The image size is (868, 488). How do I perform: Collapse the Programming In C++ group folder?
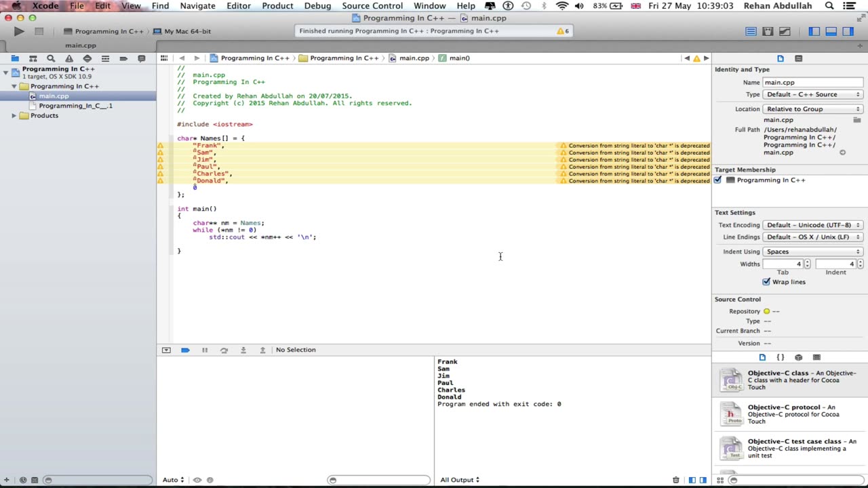pyautogui.click(x=14, y=87)
